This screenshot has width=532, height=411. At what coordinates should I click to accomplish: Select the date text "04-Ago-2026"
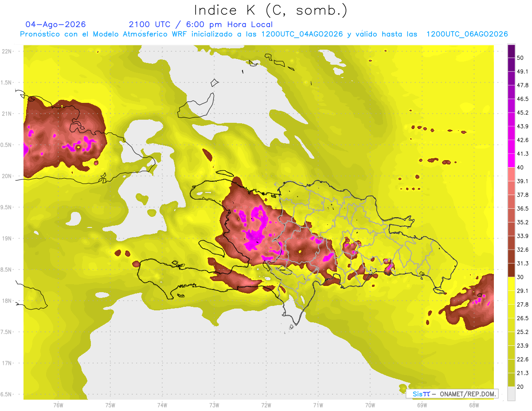56,24
